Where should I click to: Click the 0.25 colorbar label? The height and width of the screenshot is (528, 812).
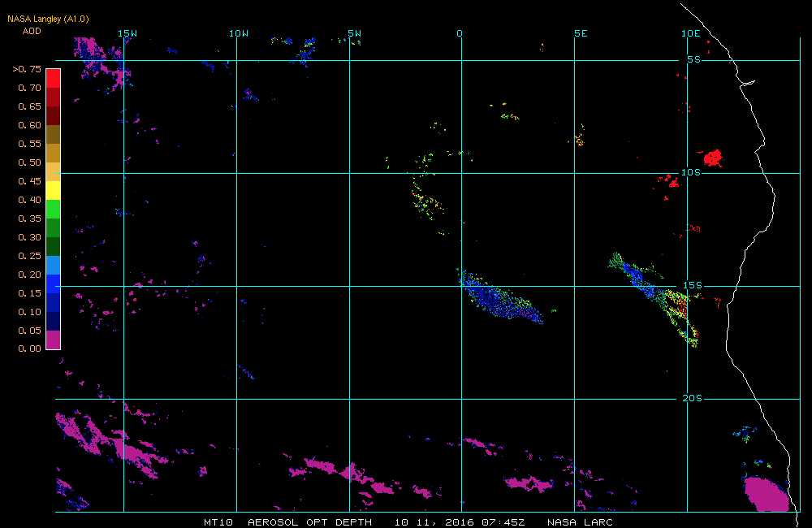[x=29, y=256]
